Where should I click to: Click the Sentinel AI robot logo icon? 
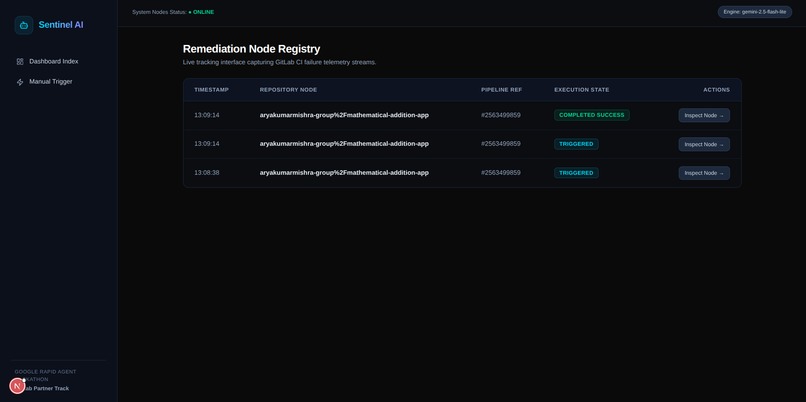tap(24, 25)
